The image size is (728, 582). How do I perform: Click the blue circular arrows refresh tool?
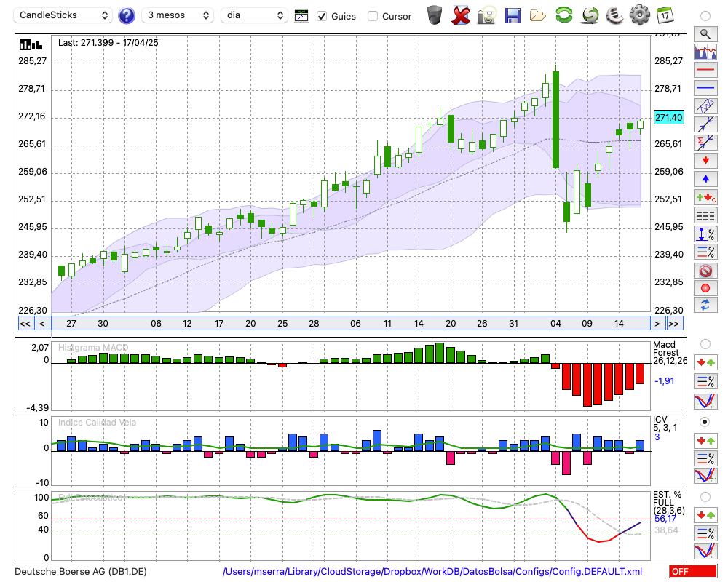[705, 306]
